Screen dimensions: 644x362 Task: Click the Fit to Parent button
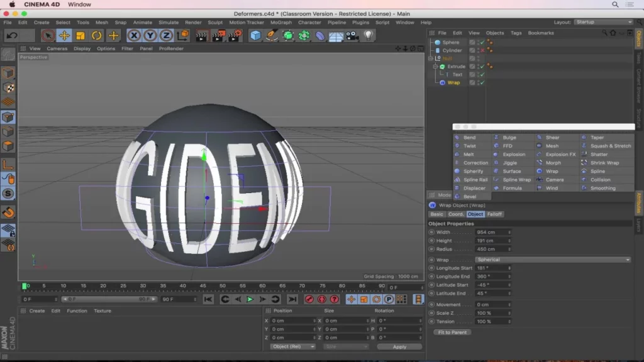click(x=452, y=332)
